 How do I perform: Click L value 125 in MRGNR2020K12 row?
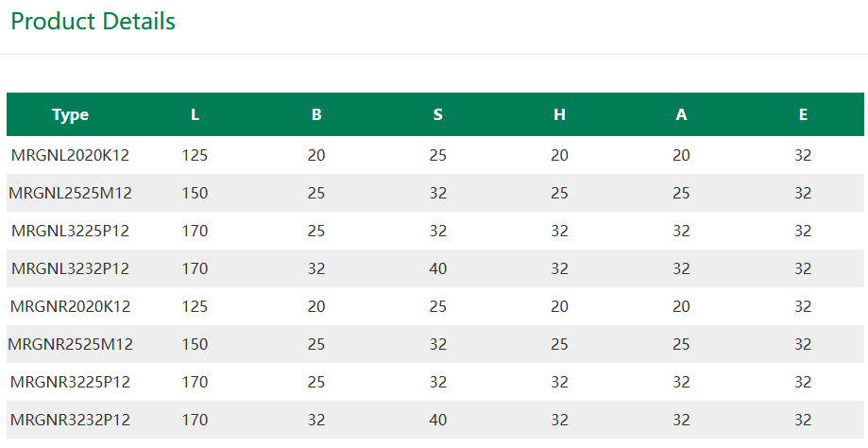tap(195, 306)
